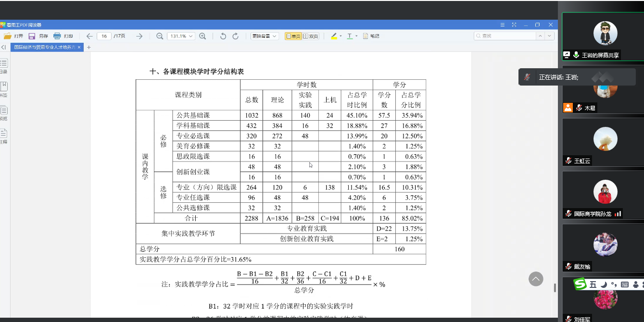This screenshot has height=322, width=644.
Task: Click the PDF vertical scrollbar handle
Action: 555,287
